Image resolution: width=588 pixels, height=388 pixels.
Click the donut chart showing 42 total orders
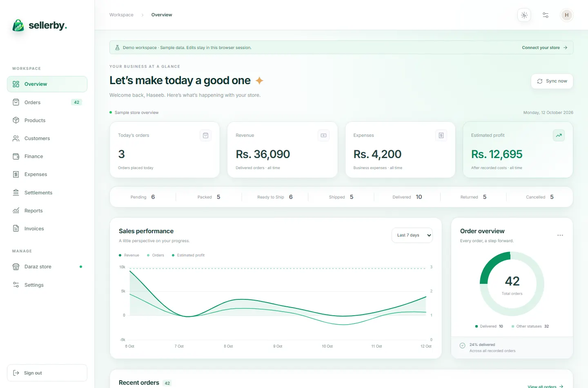[x=512, y=284]
